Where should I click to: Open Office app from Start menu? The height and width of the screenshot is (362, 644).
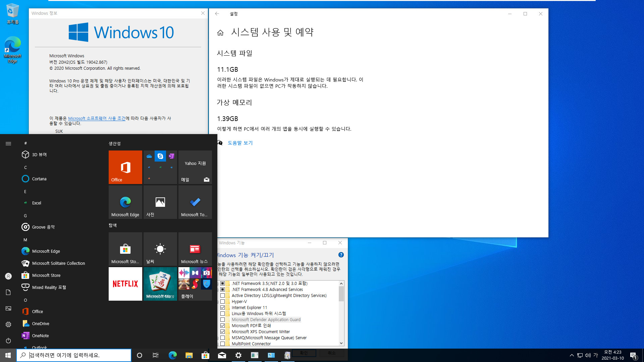coord(38,312)
